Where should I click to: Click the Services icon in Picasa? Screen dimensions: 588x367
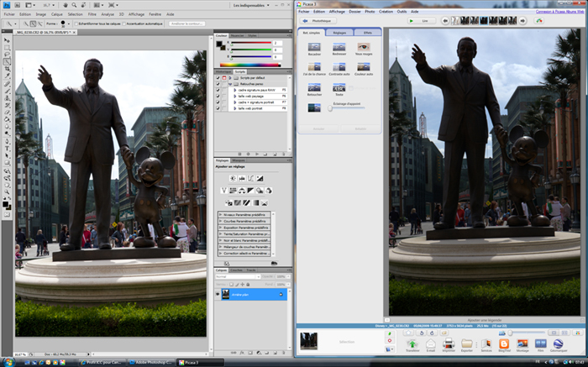tap(486, 343)
